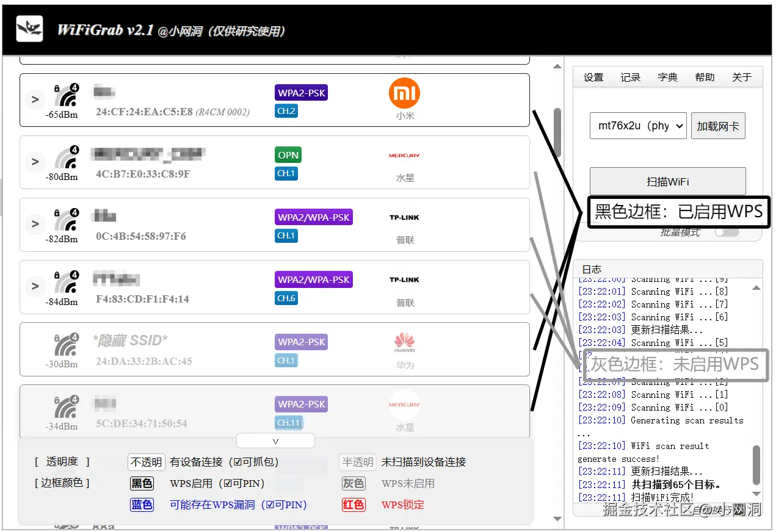Open the 设置 settings menu
Screen dimensions: 776x532
tap(593, 77)
